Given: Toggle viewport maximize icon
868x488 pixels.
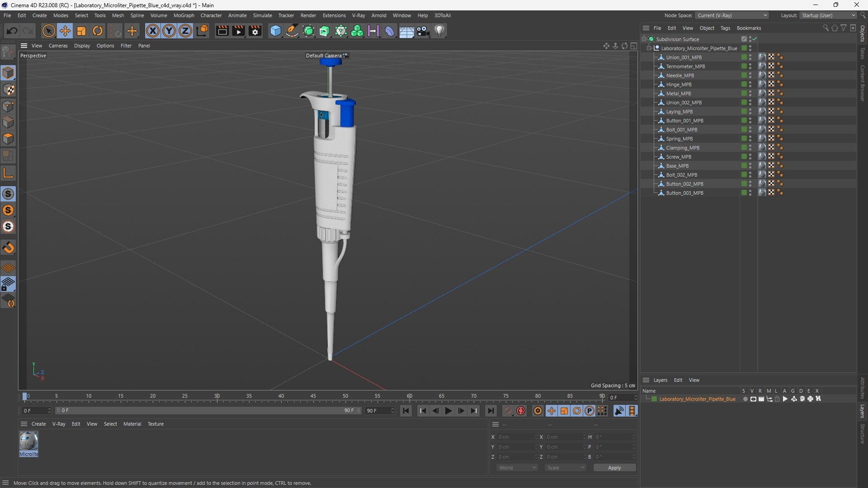Looking at the screenshot, I should tap(634, 46).
